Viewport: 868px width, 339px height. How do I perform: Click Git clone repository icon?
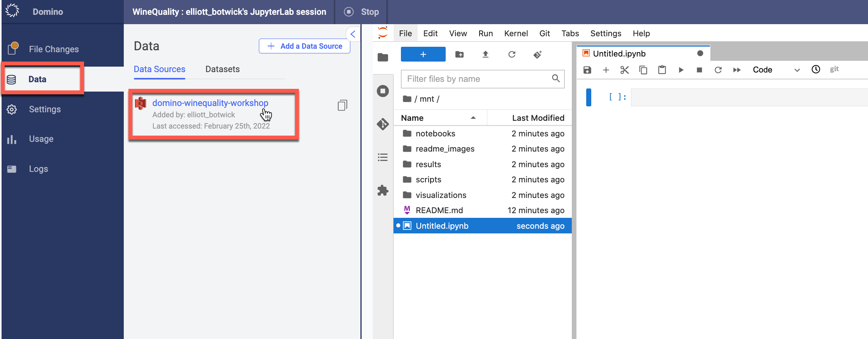[538, 55]
